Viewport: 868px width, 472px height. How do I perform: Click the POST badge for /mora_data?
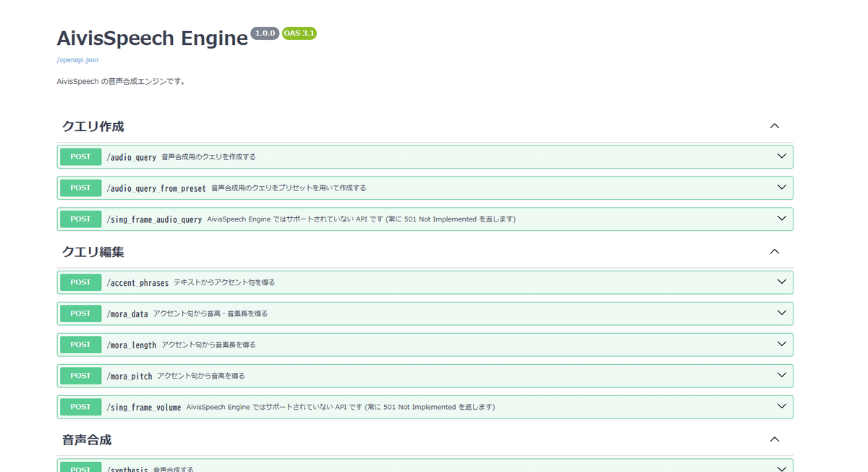pyautogui.click(x=80, y=313)
